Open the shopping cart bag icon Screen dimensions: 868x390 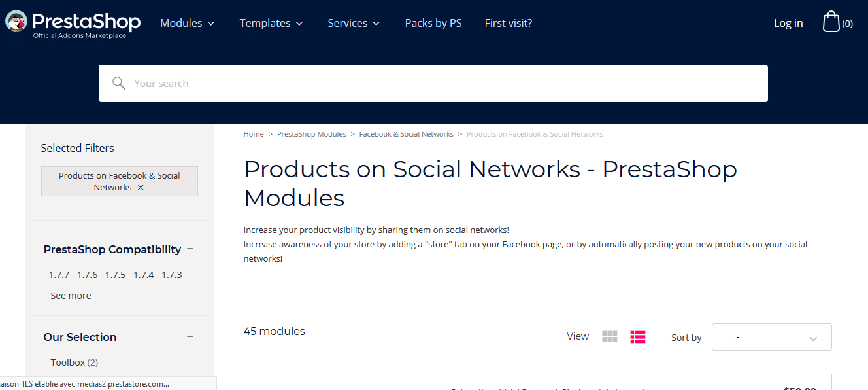[831, 22]
